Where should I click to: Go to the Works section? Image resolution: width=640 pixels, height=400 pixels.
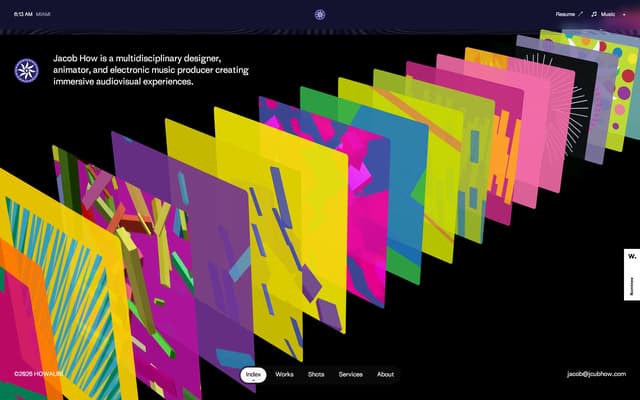284,374
